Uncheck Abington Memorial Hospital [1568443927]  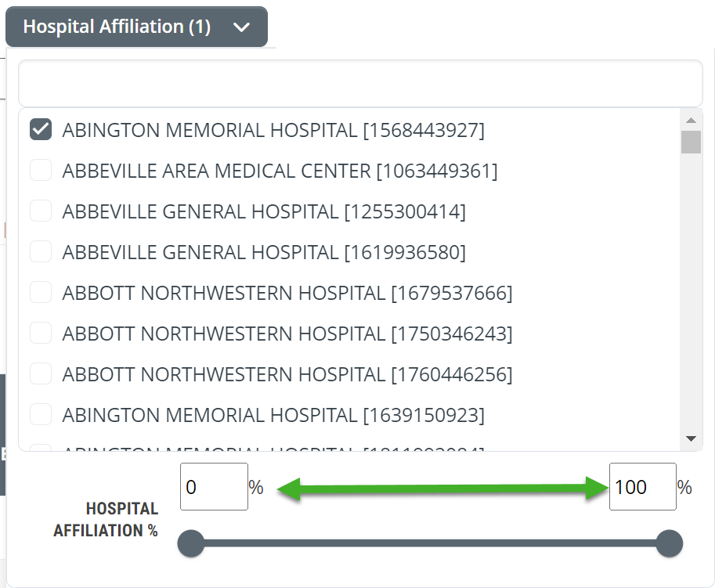pos(41,129)
